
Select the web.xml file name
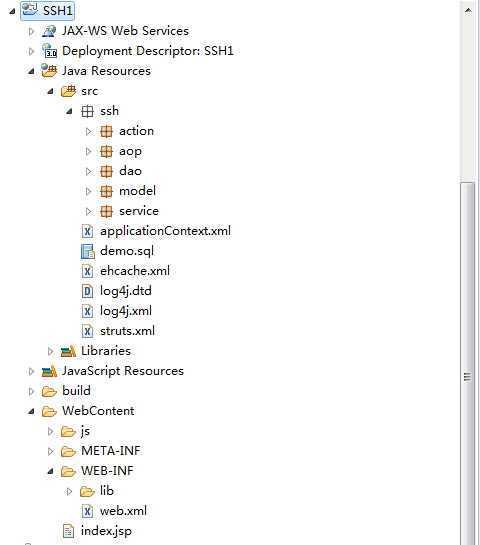[x=123, y=511]
